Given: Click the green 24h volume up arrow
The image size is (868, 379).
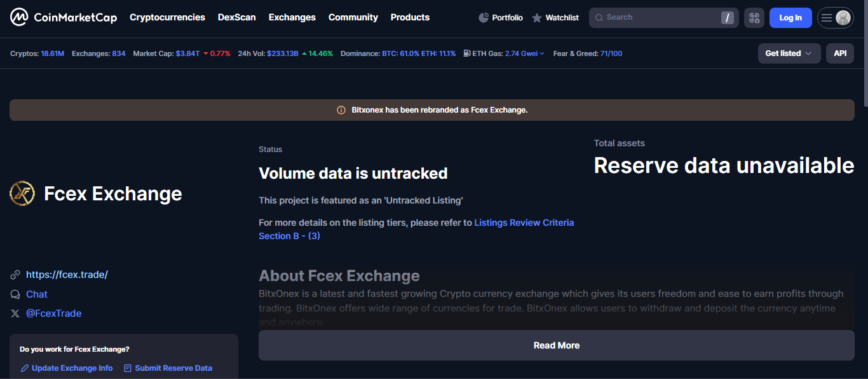Looking at the screenshot, I should [304, 53].
